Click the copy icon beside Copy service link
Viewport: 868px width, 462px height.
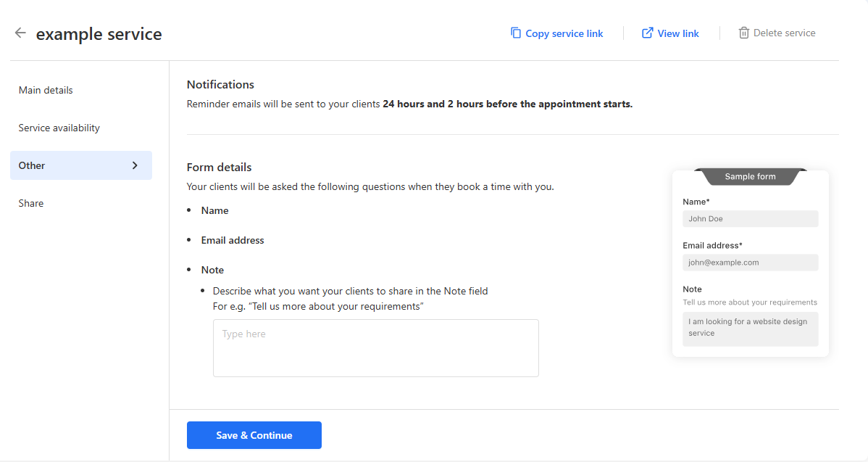tap(515, 33)
